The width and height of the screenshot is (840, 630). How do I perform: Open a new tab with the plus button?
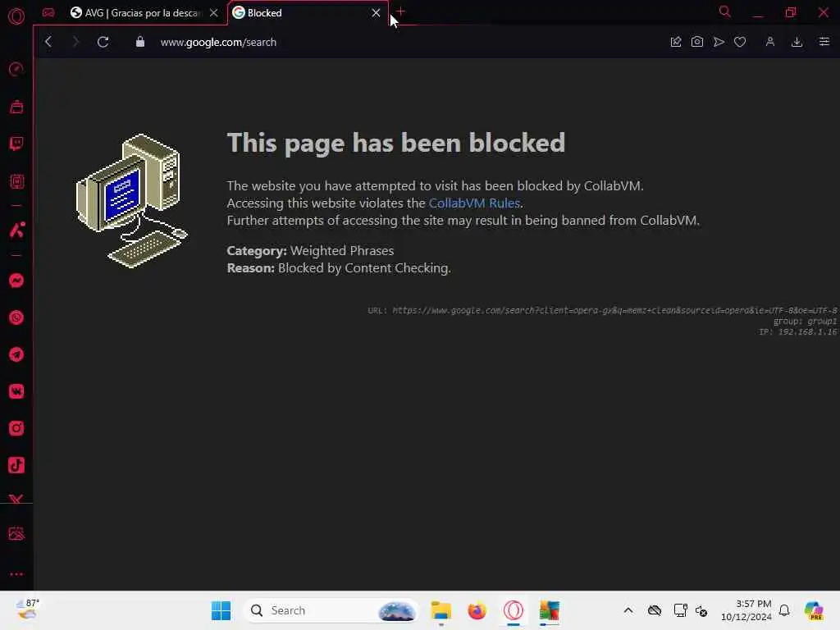[400, 11]
